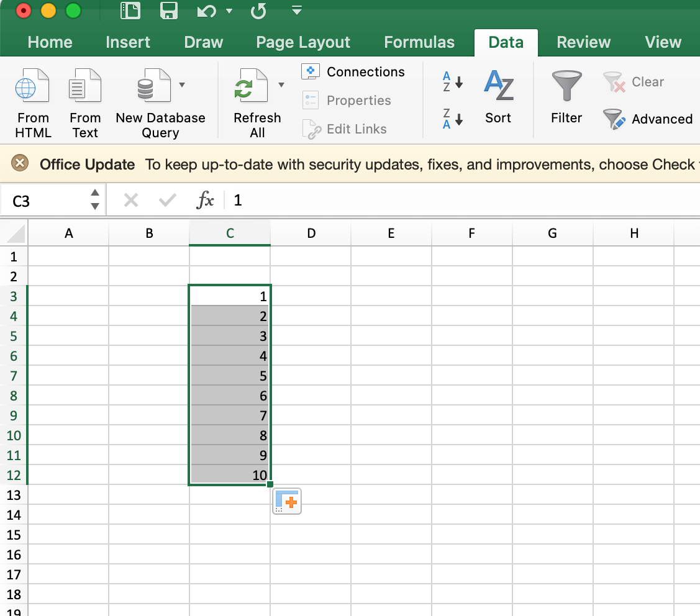
Task: Open the Name Box dropdown arrows
Action: point(94,199)
